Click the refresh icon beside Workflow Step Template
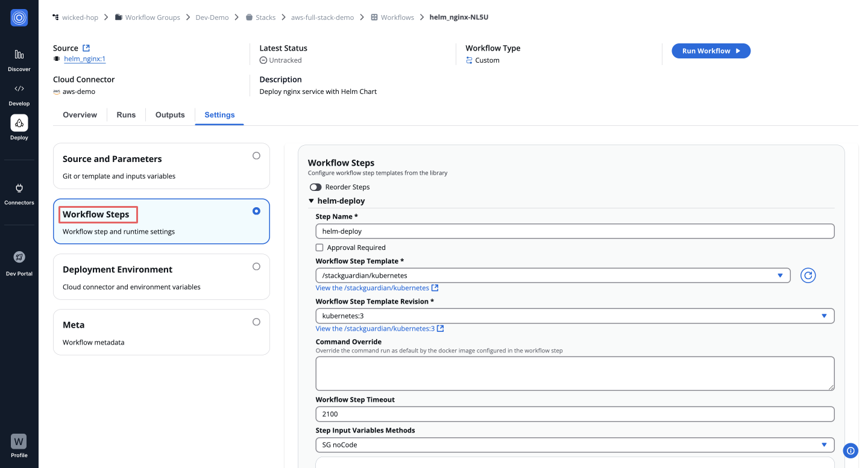This screenshot has height=468, width=868. pos(808,275)
